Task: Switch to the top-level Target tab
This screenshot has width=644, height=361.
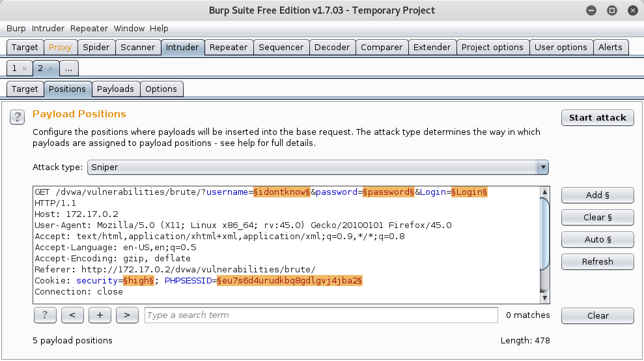Action: pyautogui.click(x=25, y=48)
